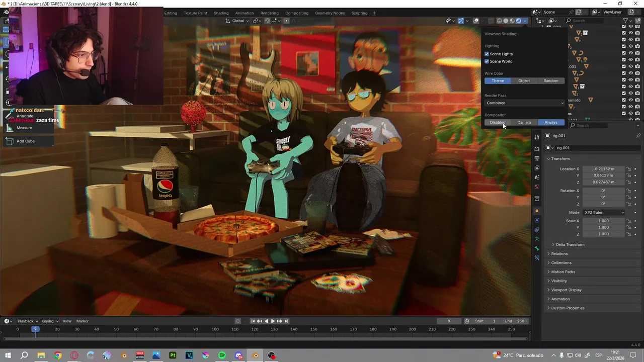644x362 pixels.
Task: Select wireframe viewport shading icon
Action: (499, 21)
